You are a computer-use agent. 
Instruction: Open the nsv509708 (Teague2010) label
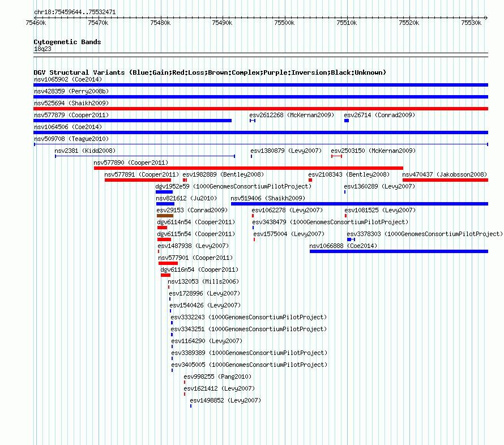pyautogui.click(x=71, y=139)
